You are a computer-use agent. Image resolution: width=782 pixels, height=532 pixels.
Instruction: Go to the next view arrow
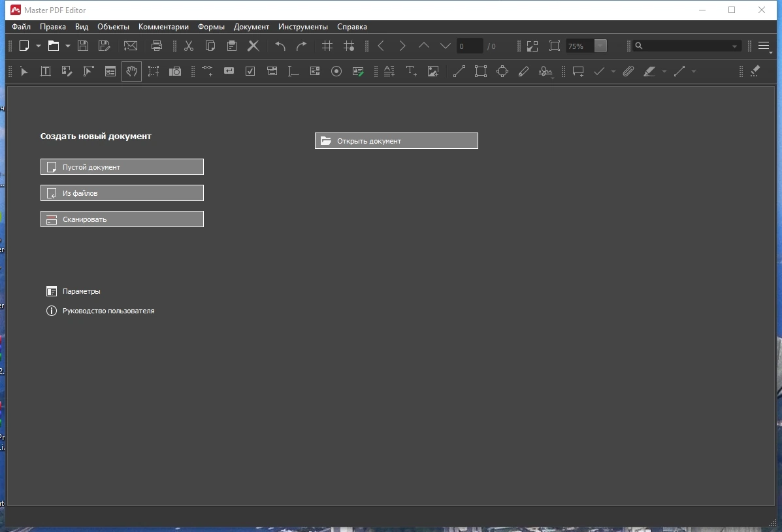pyautogui.click(x=402, y=46)
